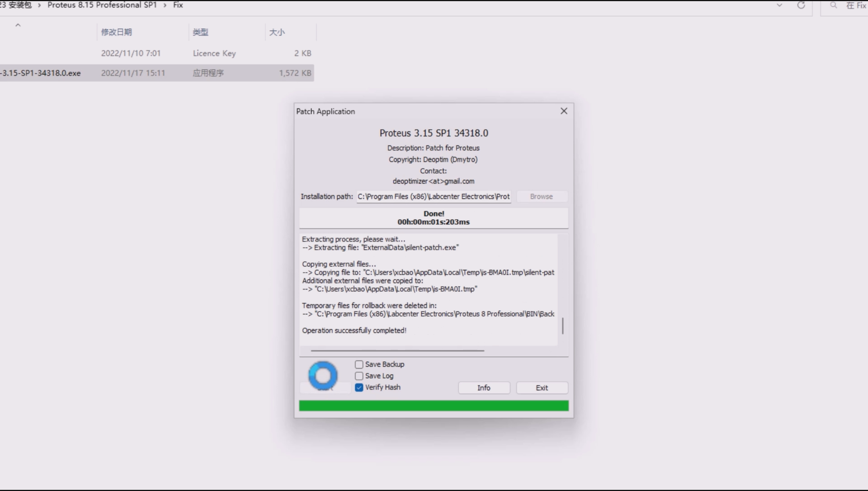Click the green progress bar

[x=434, y=405]
